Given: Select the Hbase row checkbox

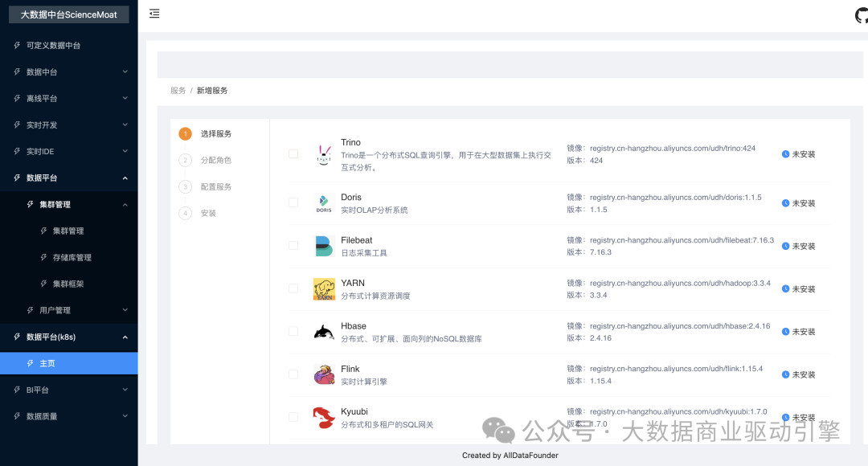Looking at the screenshot, I should (293, 332).
